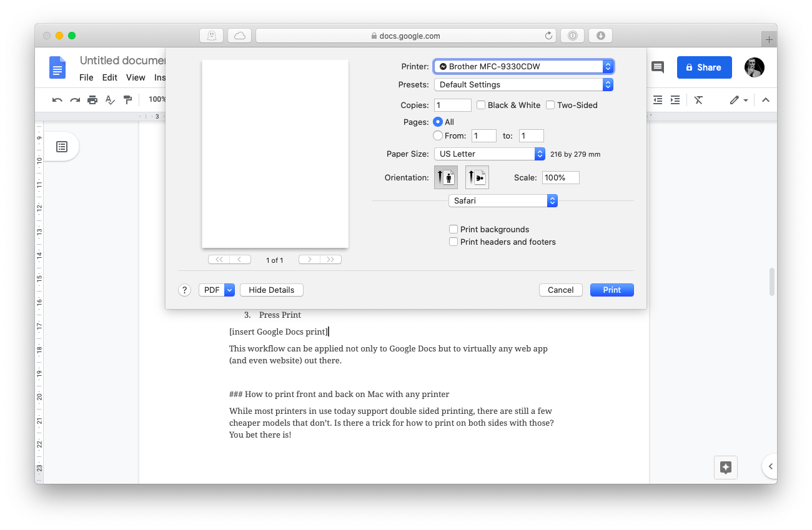
Task: Clear formatting using the toolbar icon
Action: pos(698,99)
